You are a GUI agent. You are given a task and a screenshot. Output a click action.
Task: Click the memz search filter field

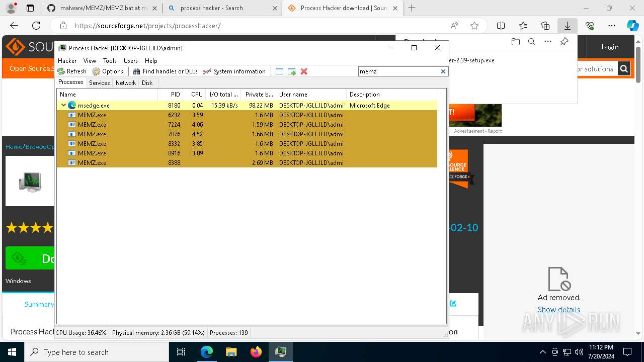(399, 71)
